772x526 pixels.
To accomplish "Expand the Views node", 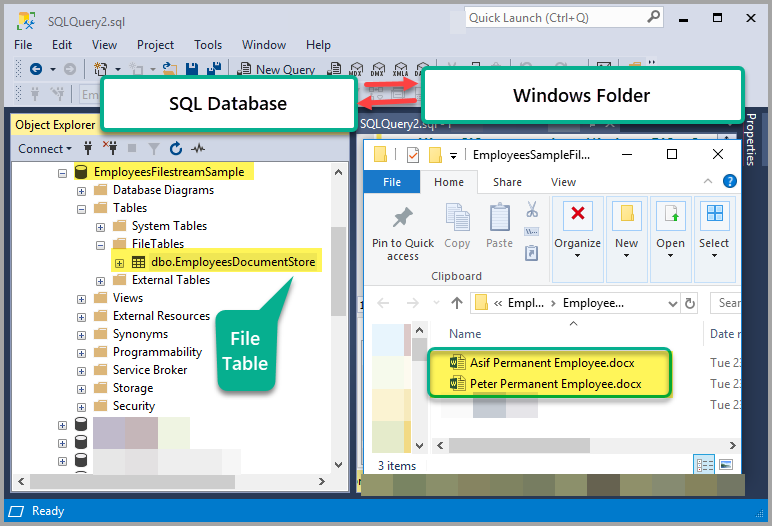I will click(81, 299).
